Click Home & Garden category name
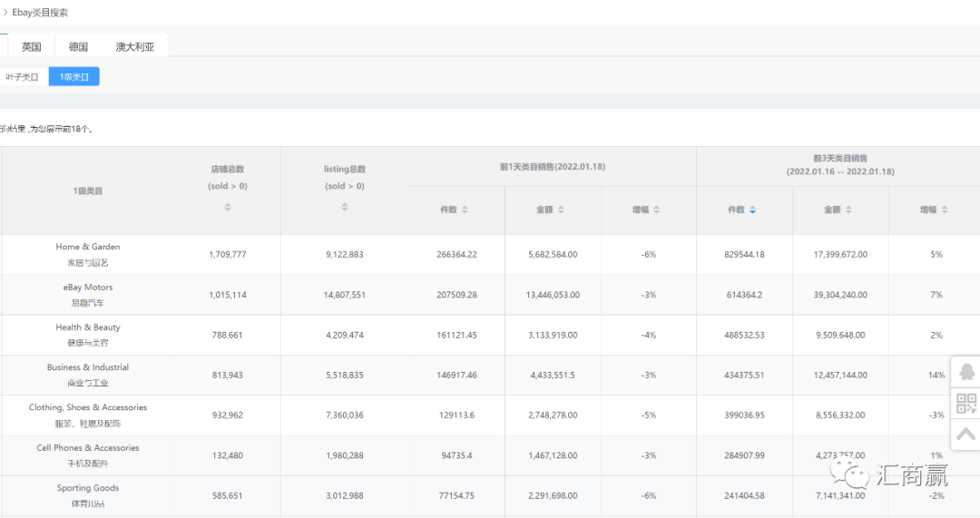This screenshot has width=980, height=518. pos(88,247)
